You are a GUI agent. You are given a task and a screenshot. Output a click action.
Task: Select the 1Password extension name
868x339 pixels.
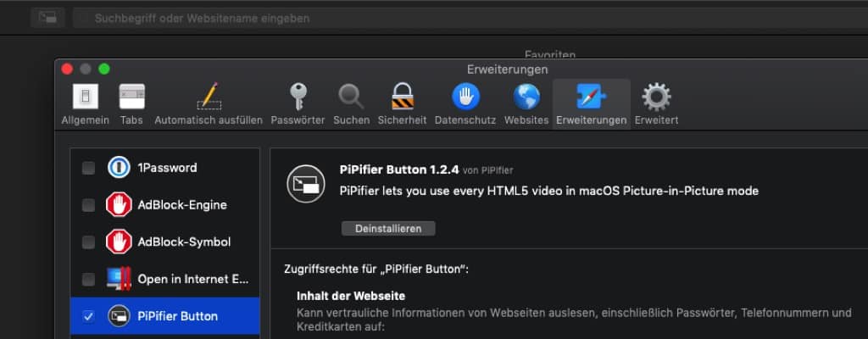[x=167, y=168]
